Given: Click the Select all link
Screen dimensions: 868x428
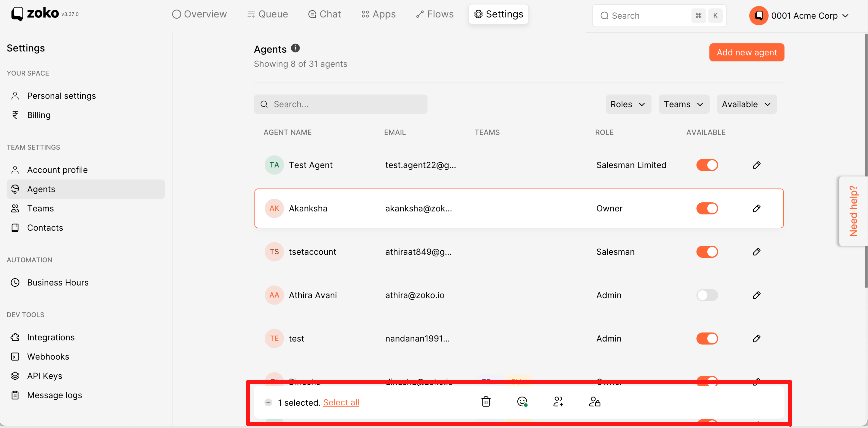Looking at the screenshot, I should click(x=341, y=402).
